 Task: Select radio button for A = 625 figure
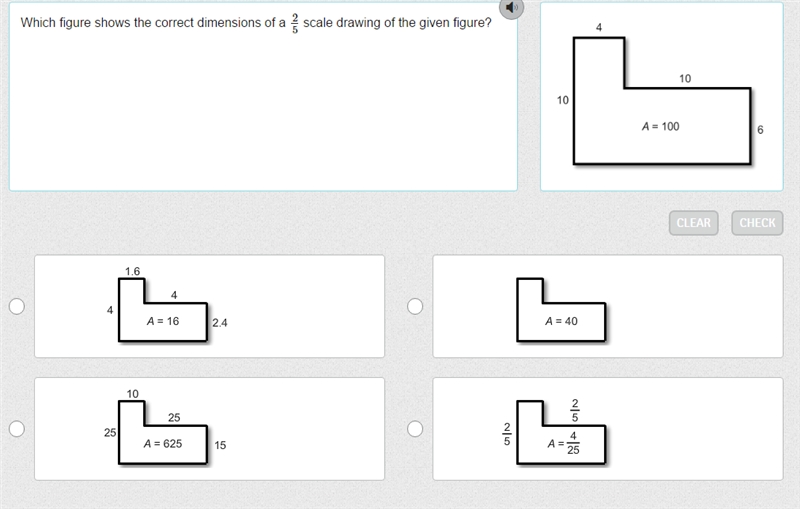[17, 429]
